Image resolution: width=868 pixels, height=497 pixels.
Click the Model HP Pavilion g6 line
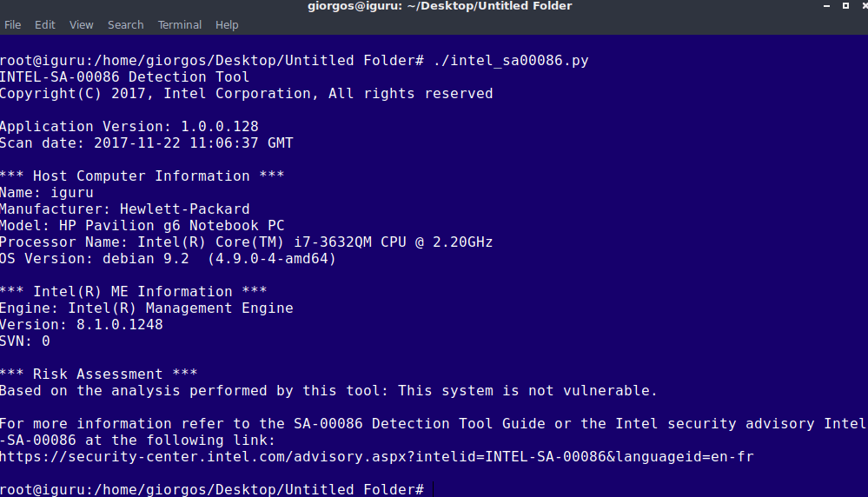coord(142,226)
